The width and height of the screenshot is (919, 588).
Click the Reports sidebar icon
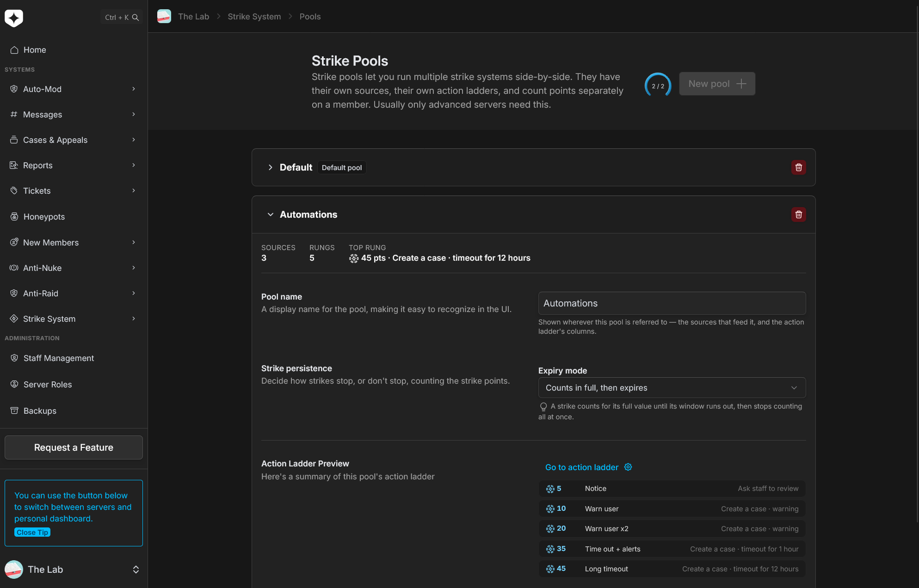(x=14, y=165)
